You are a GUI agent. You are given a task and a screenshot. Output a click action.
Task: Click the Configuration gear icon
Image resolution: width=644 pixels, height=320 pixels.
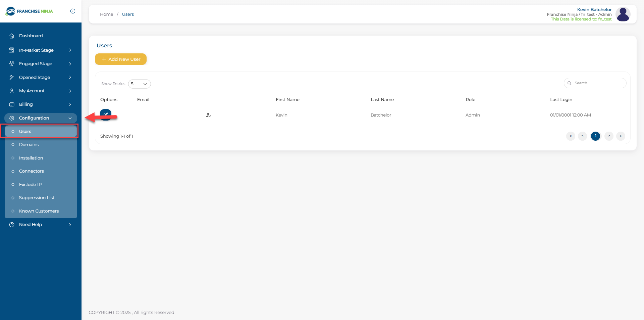(x=12, y=118)
